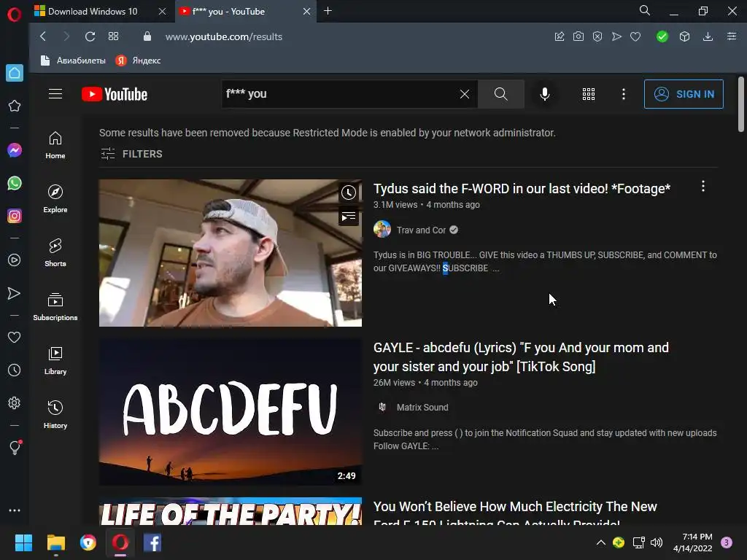Add Tydus video to queue
The image size is (747, 560).
(349, 217)
